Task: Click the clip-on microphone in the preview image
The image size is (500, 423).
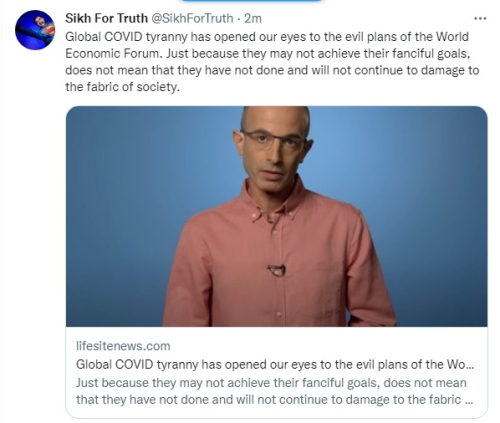Action: click(276, 270)
